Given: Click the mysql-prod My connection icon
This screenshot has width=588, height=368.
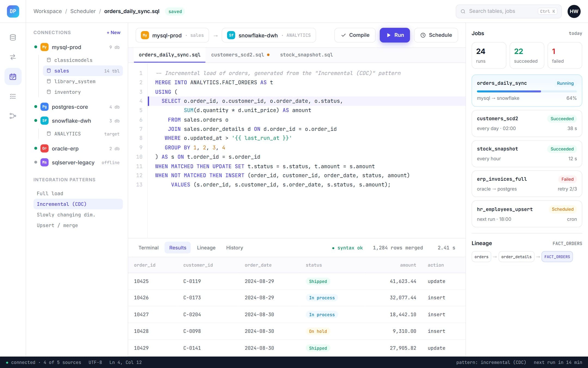Looking at the screenshot, I should click(44, 47).
